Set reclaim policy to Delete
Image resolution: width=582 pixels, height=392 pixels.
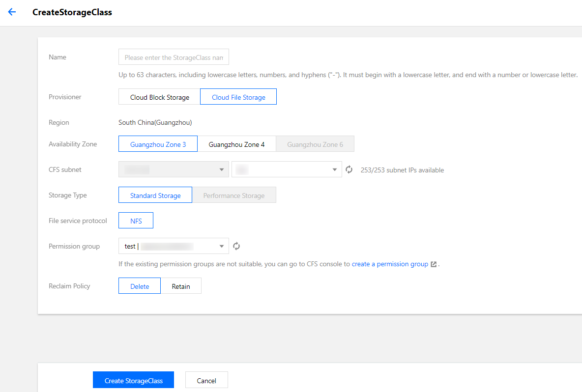(140, 286)
